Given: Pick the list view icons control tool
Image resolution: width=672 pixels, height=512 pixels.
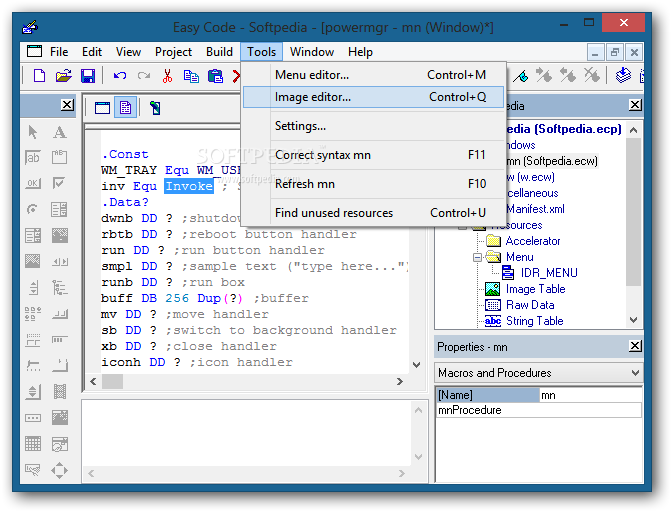Looking at the screenshot, I should point(33,314).
